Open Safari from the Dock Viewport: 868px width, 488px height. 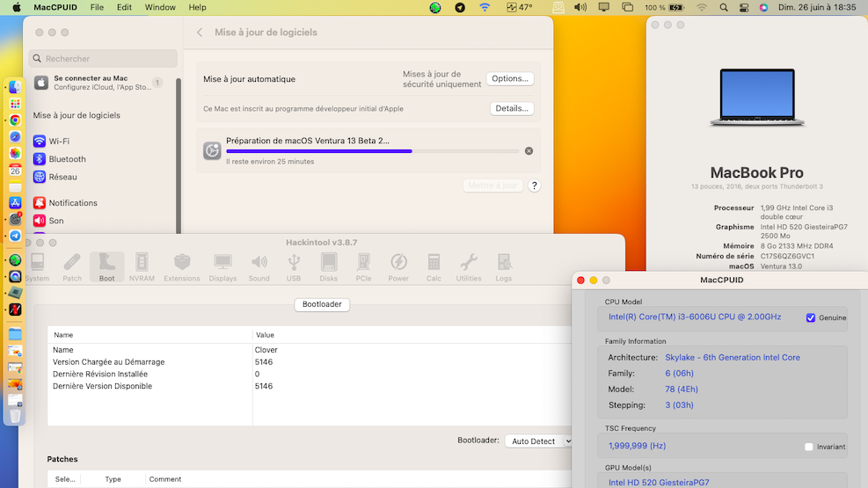coord(15,136)
